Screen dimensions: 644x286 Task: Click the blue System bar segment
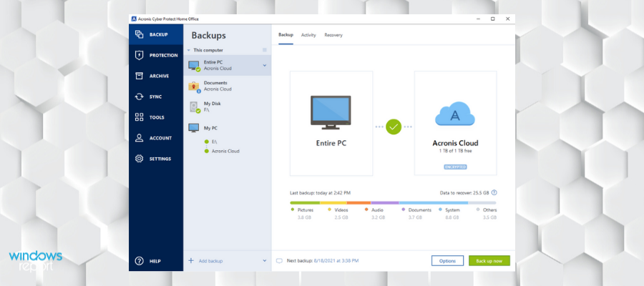[434, 203]
